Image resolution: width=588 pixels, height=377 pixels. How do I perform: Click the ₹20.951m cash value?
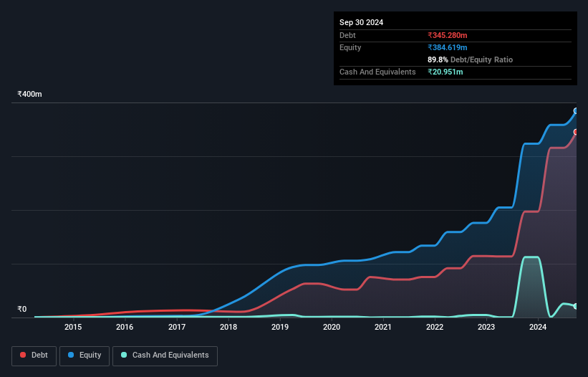click(x=445, y=72)
